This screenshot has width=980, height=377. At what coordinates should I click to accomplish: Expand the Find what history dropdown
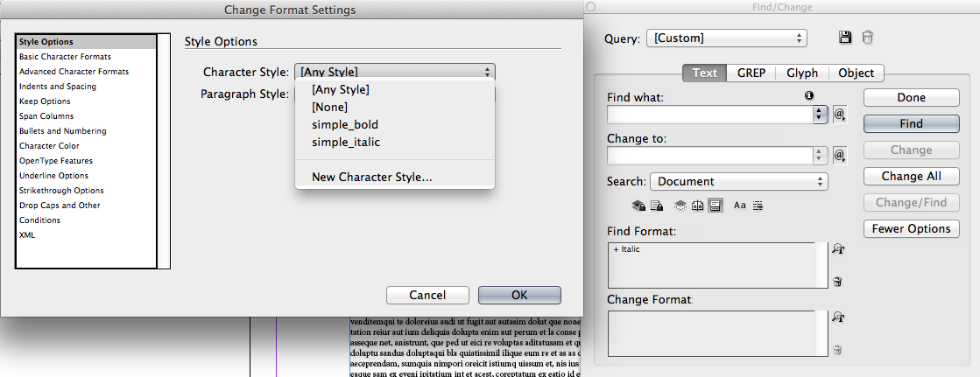(x=821, y=114)
